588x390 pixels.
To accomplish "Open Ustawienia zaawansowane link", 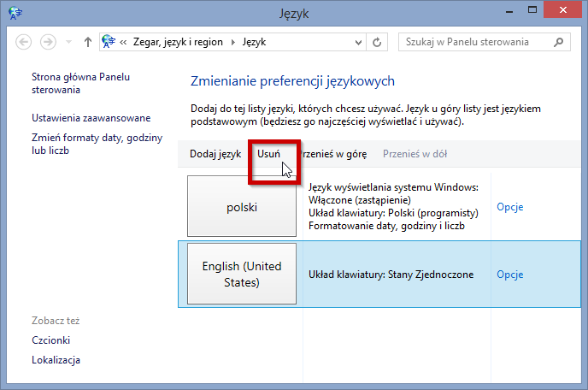I will click(91, 118).
